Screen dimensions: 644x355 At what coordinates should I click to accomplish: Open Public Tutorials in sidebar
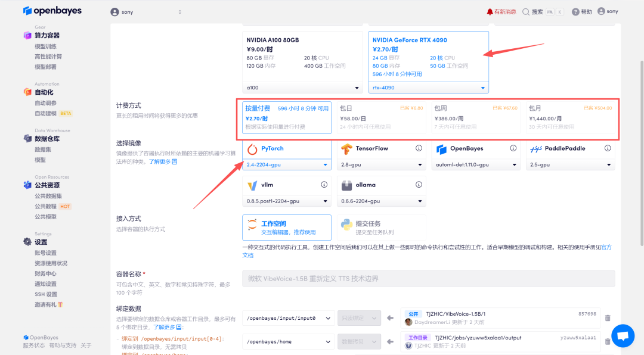[48, 207]
